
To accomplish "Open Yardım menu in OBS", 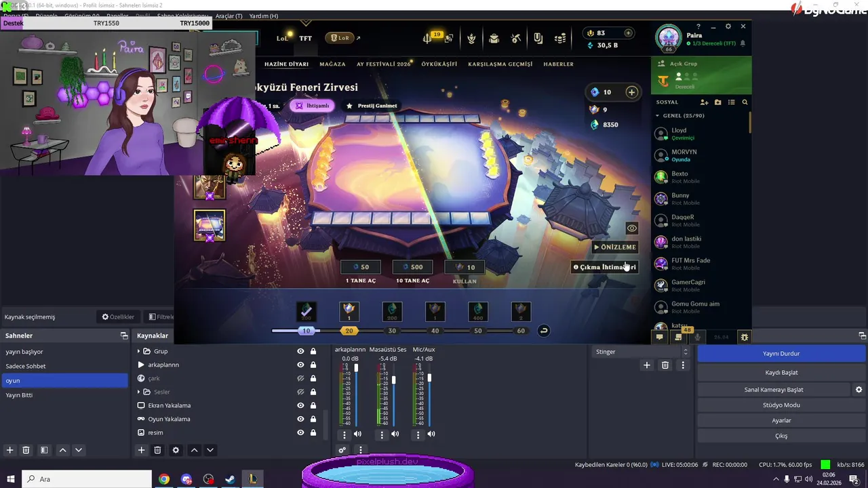I will 264,16.
